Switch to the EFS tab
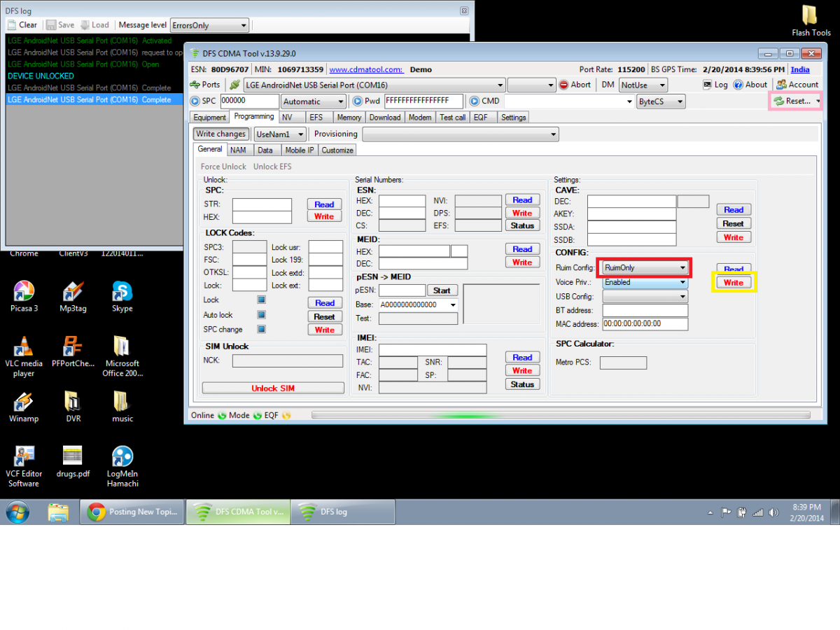 click(x=316, y=118)
